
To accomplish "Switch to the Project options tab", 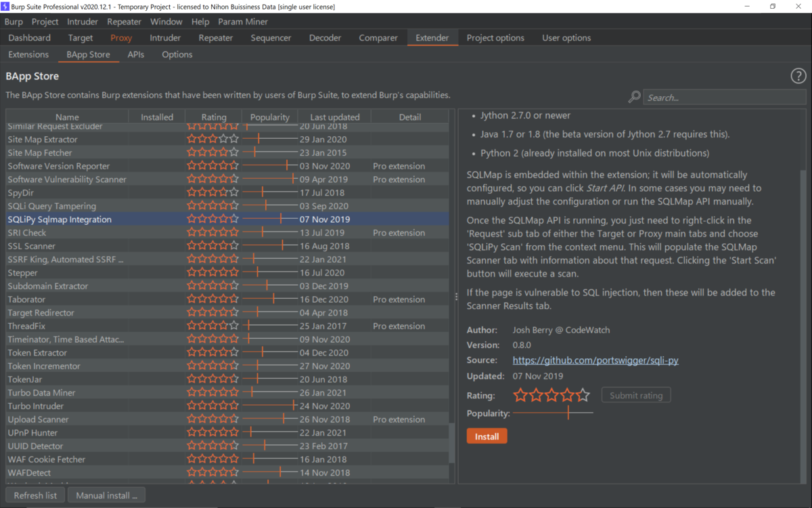I will (495, 38).
